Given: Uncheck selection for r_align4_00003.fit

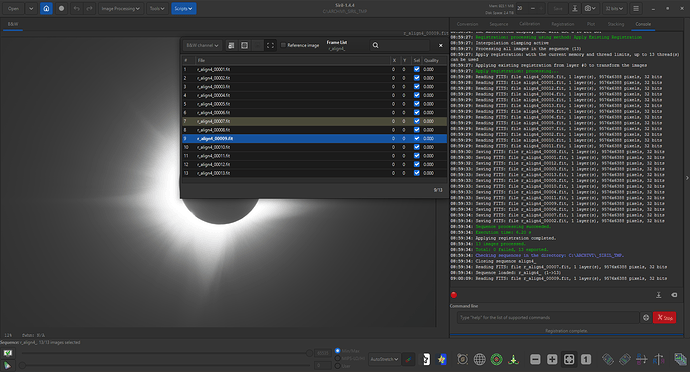Looking at the screenshot, I should click(417, 86).
